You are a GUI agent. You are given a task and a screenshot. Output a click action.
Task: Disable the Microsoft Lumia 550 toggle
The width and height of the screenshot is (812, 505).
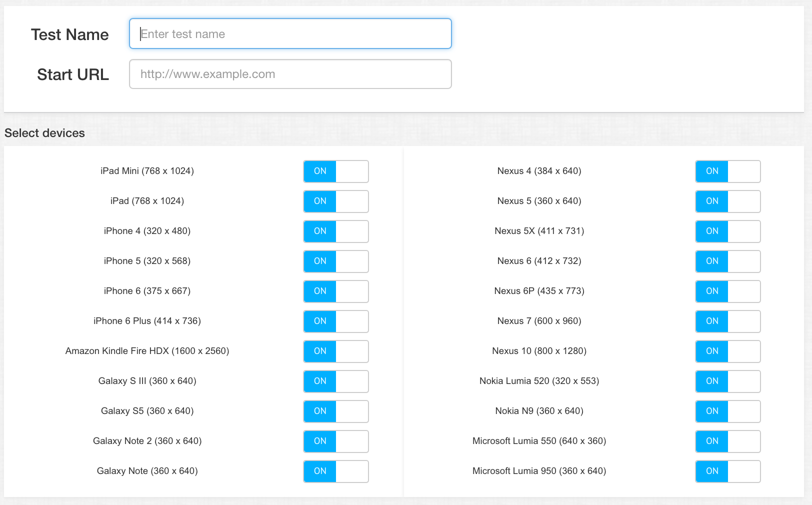point(728,441)
